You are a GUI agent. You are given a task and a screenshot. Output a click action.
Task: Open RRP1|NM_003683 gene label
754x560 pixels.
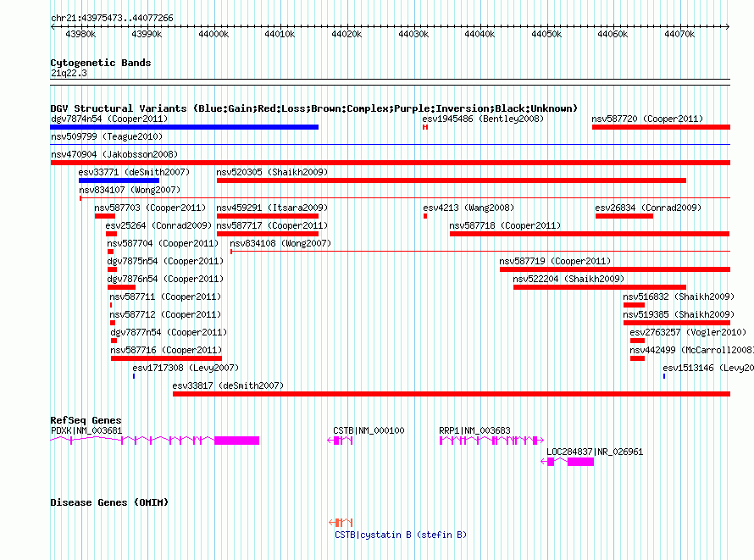point(474,430)
